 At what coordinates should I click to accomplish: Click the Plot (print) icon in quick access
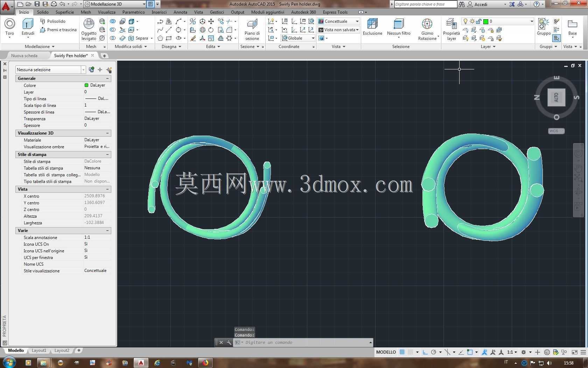coord(54,4)
